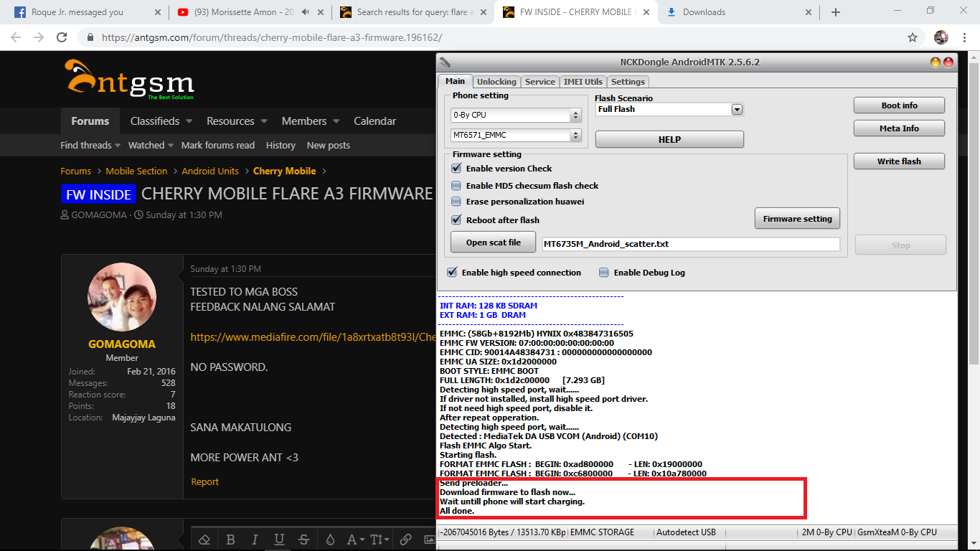Open the 0-By CPU selector
The height and width of the screenshot is (551, 980).
click(x=516, y=115)
